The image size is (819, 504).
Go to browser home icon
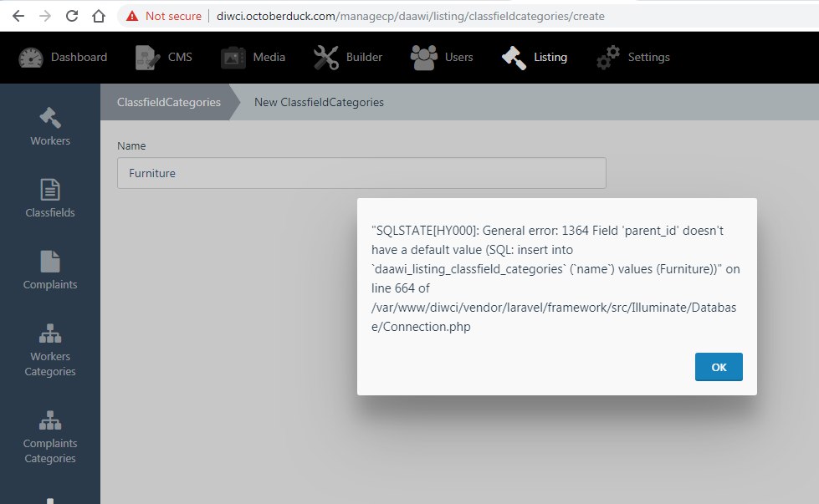(99, 16)
